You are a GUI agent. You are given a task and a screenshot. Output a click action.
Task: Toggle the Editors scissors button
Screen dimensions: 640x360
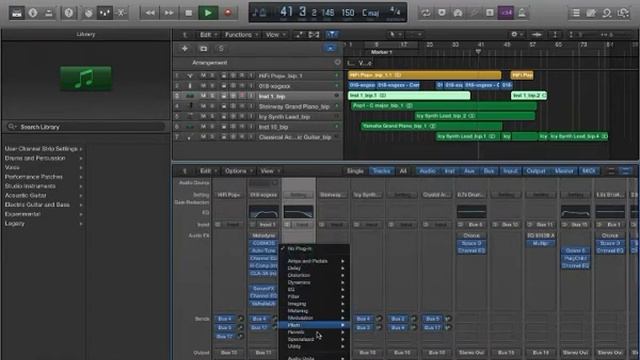click(x=121, y=13)
